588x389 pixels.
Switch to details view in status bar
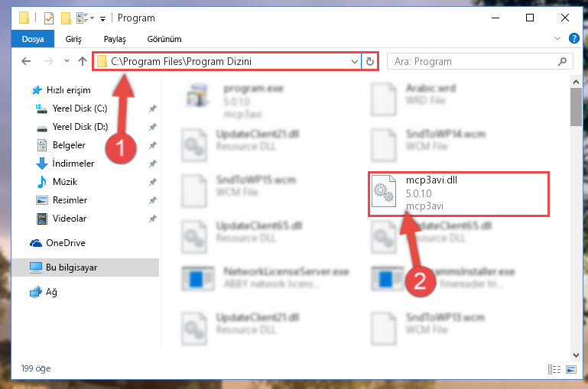pyautogui.click(x=554, y=370)
